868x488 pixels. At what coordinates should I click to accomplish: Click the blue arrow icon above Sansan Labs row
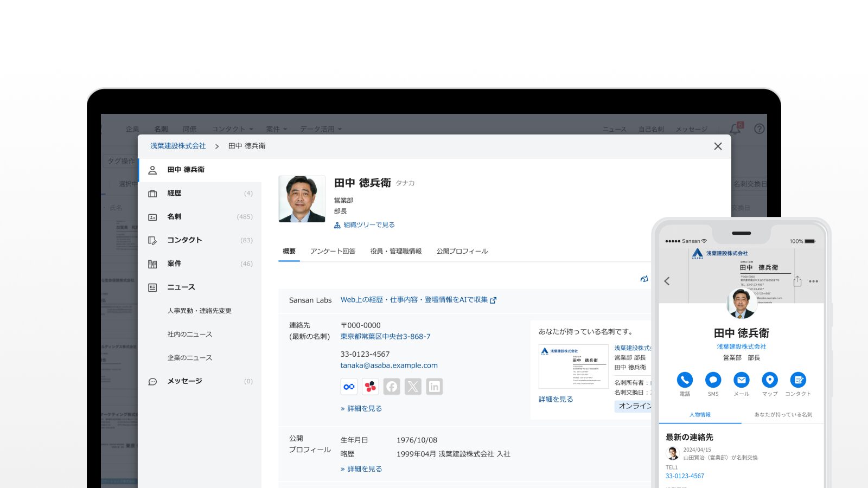[644, 279]
